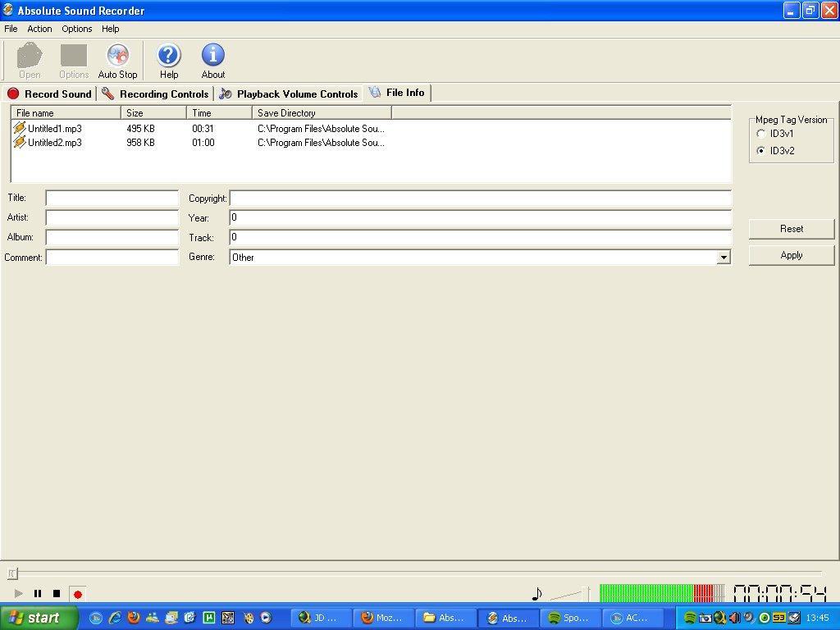The height and width of the screenshot is (630, 840).
Task: Open the Genre dropdown list
Action: point(723,257)
